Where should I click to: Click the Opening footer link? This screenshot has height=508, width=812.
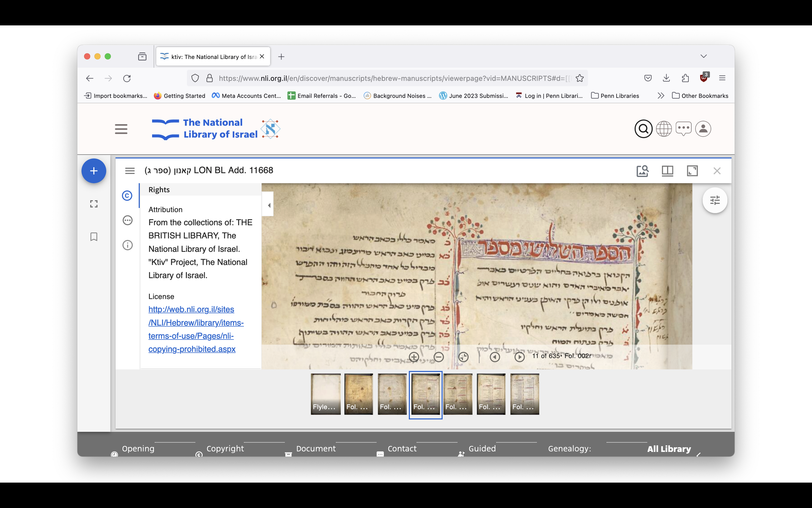[138, 448]
